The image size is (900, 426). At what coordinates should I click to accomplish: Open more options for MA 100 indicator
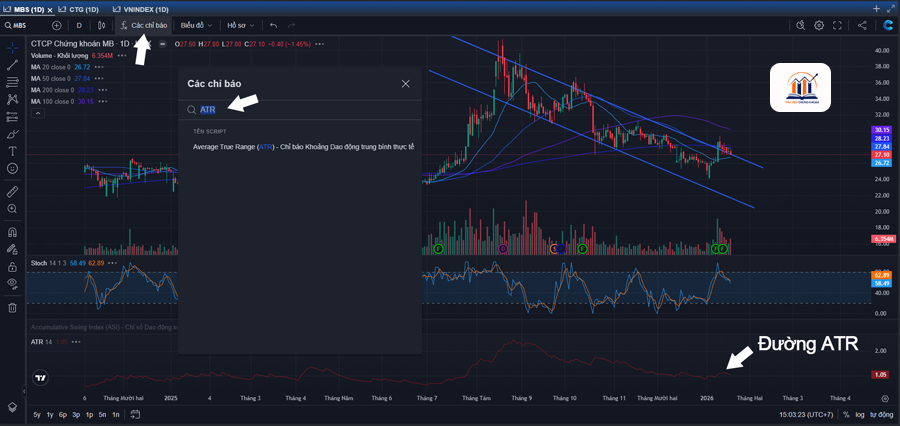coord(103,102)
